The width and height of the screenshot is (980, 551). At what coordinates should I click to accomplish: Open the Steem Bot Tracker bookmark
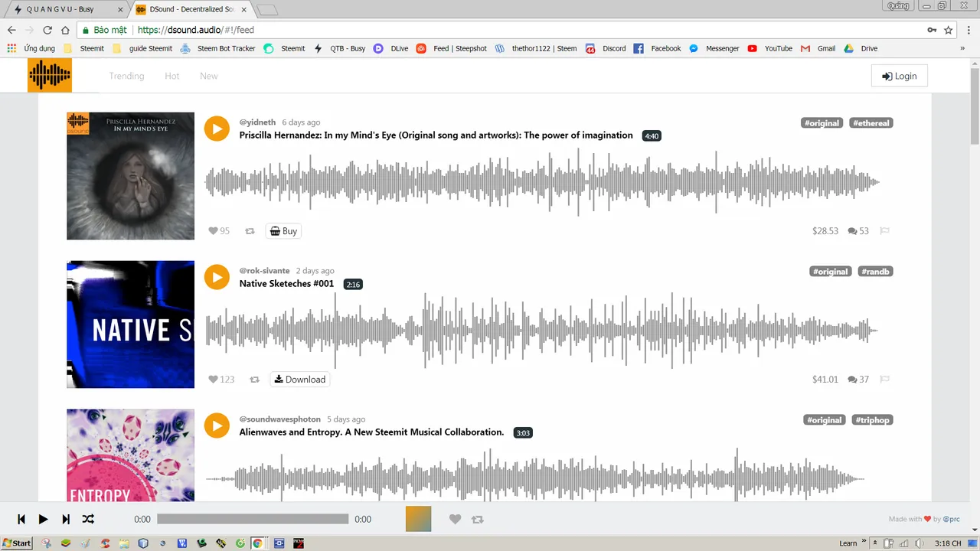[218, 48]
